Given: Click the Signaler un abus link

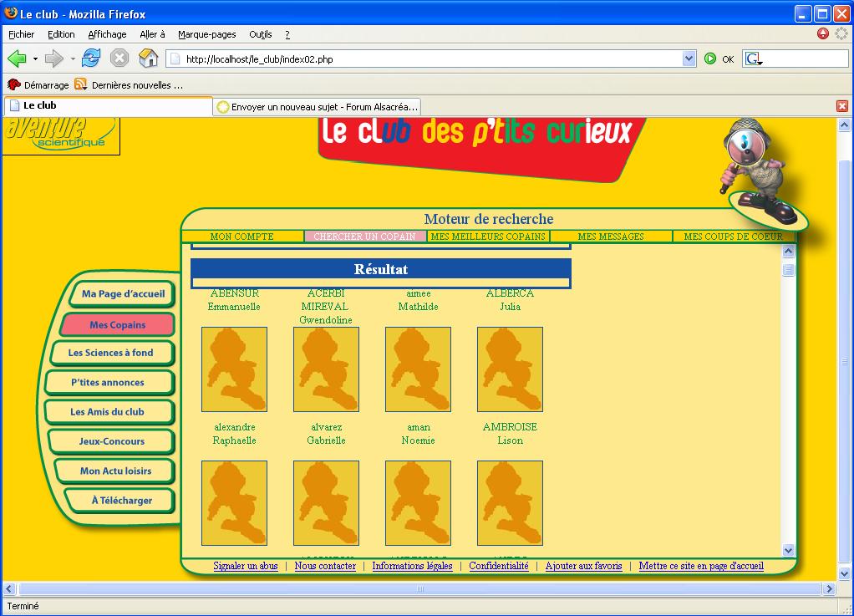Looking at the screenshot, I should 246,566.
